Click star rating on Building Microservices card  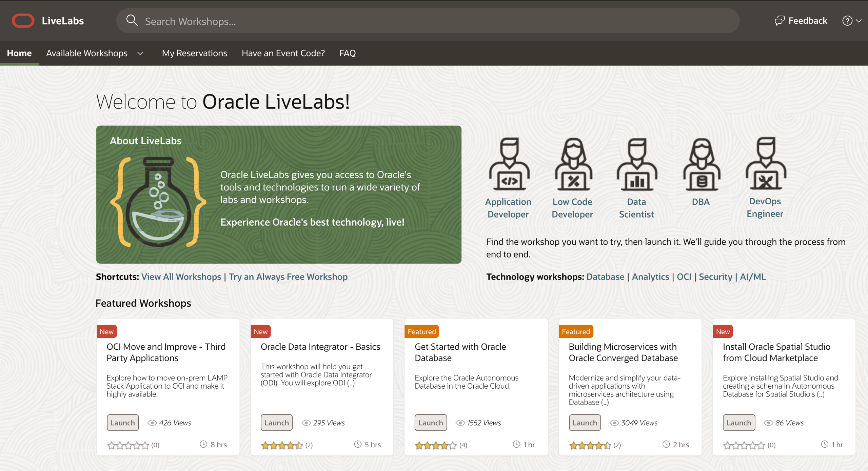click(590, 445)
